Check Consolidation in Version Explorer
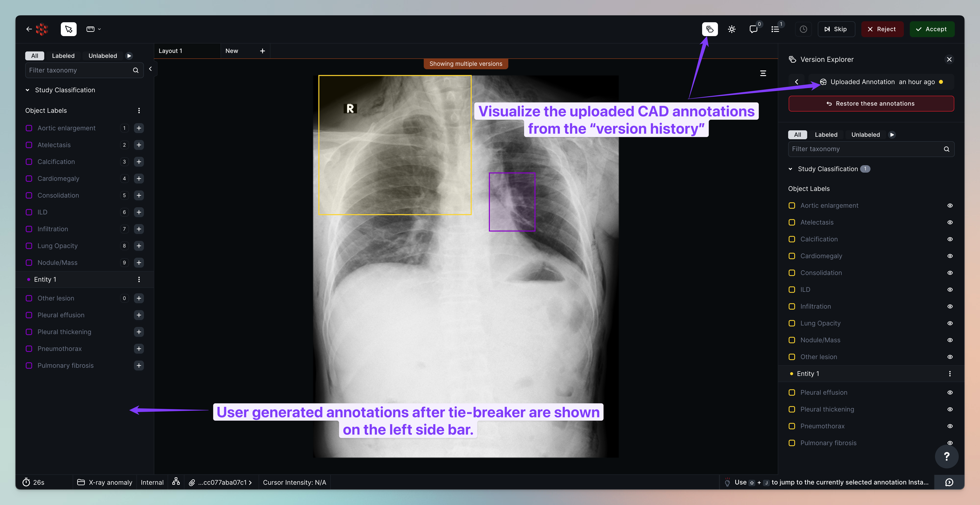The image size is (980, 505). click(792, 273)
